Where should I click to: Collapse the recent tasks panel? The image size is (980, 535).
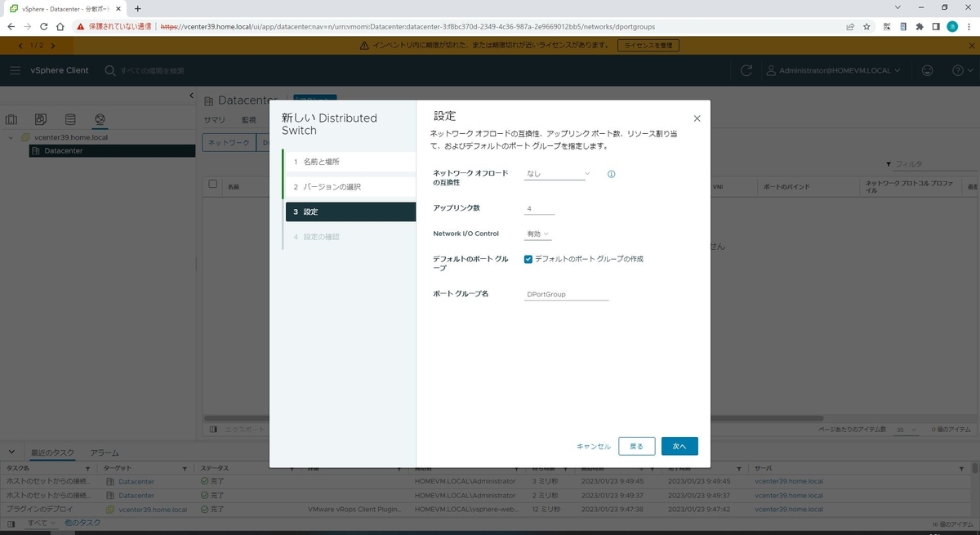click(11, 452)
